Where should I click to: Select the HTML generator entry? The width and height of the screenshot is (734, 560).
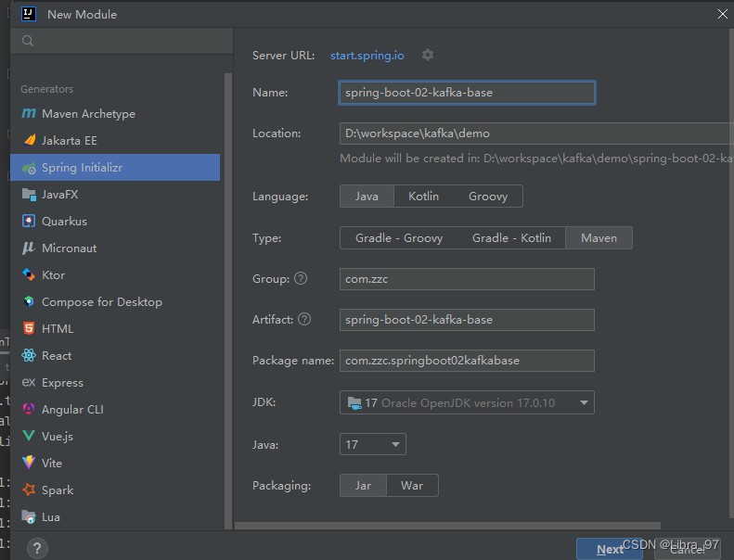coord(115,328)
